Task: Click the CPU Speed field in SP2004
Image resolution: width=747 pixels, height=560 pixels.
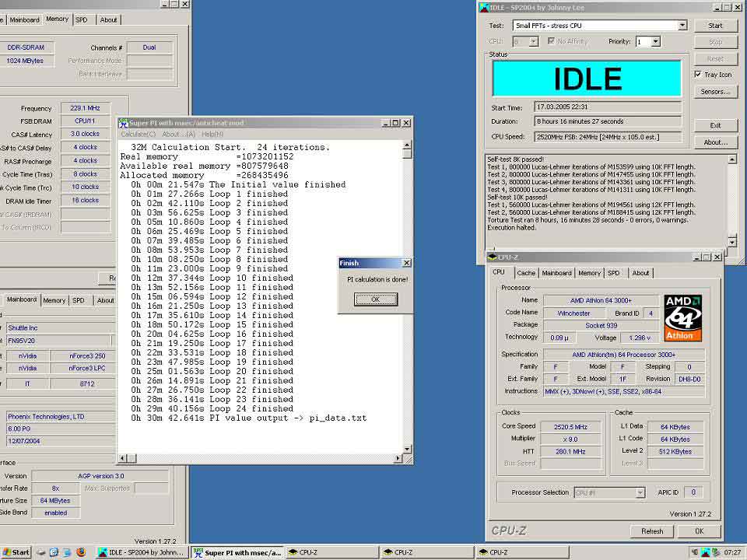Action: point(608,137)
